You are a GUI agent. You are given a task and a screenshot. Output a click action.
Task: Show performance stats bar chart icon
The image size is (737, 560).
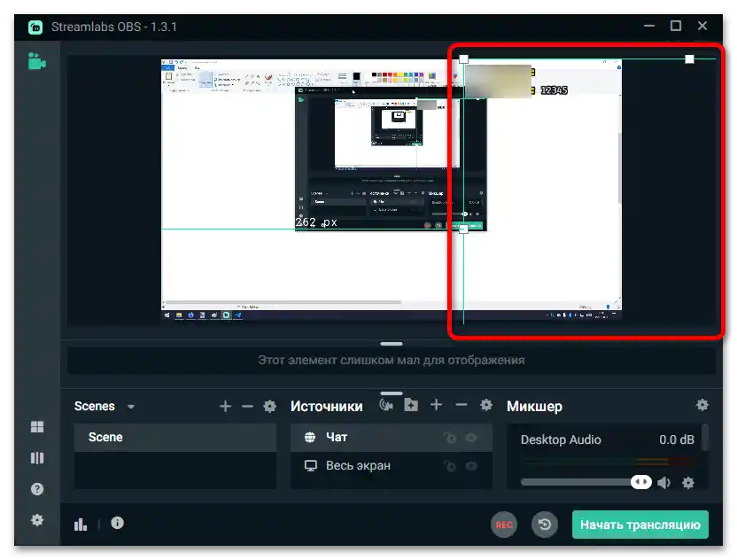point(81,524)
